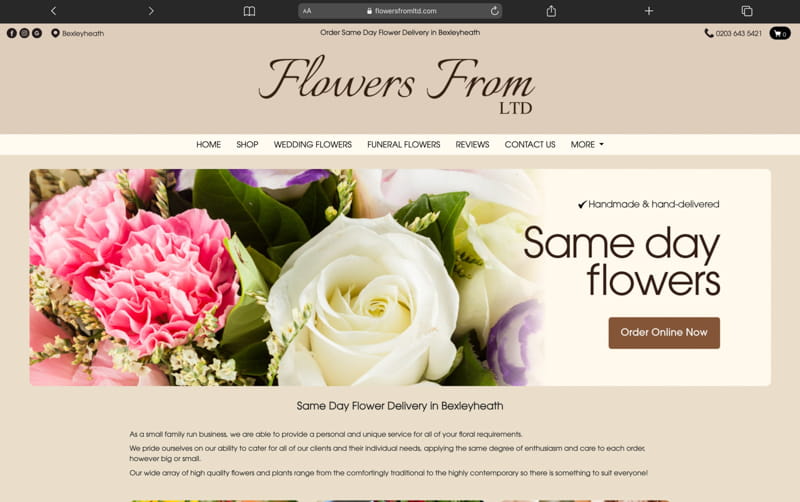
Task: Open FUNERAL FLOWERS in the navigation
Action: 404,144
